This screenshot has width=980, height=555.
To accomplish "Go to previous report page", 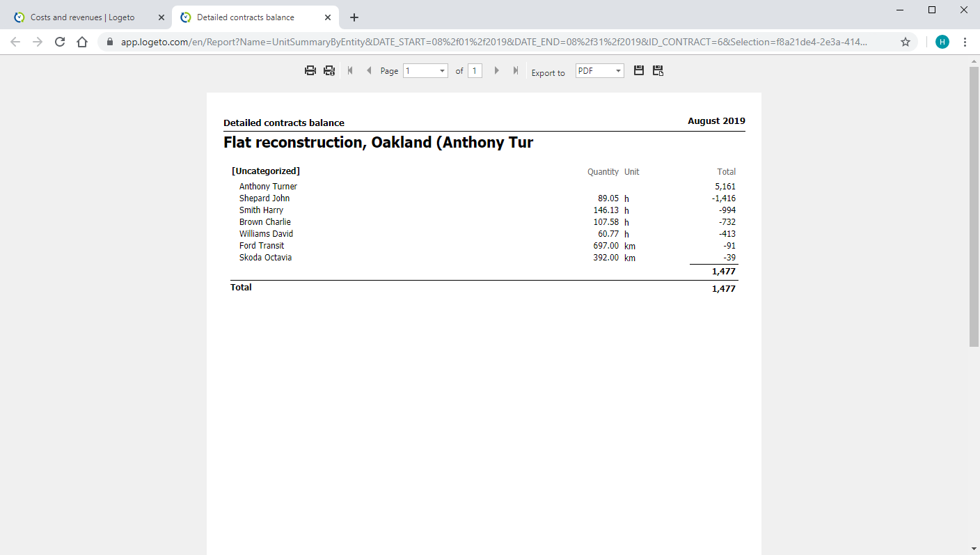I will pyautogui.click(x=369, y=70).
